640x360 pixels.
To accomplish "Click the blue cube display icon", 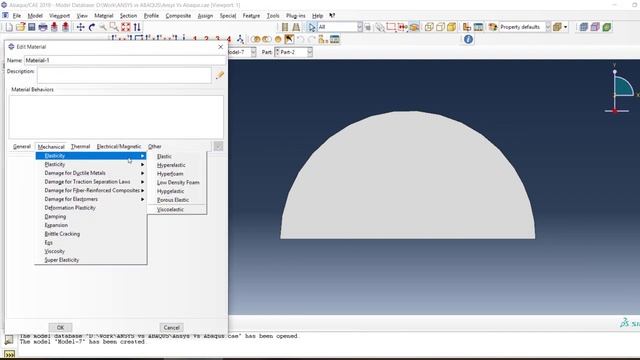I will click(584, 27).
